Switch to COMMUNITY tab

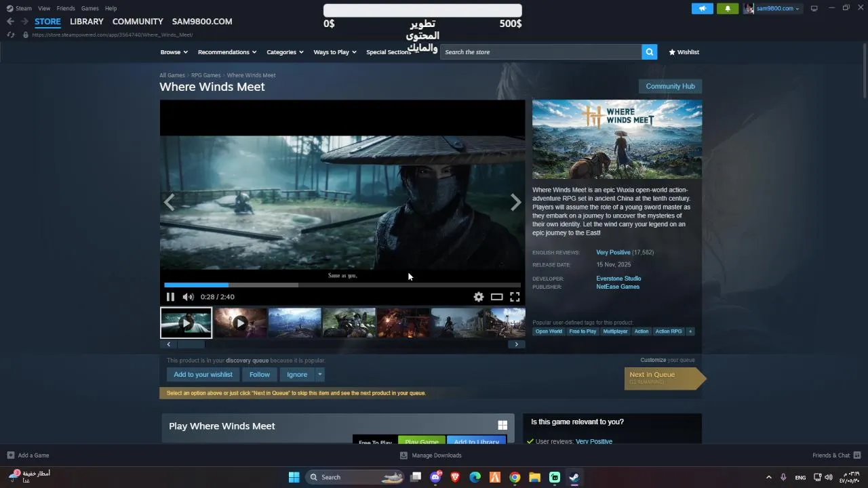(x=138, y=22)
